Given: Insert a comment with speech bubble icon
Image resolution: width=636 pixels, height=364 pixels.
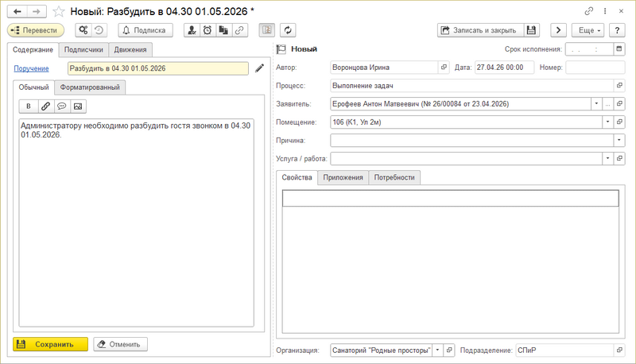Looking at the screenshot, I should coord(62,106).
